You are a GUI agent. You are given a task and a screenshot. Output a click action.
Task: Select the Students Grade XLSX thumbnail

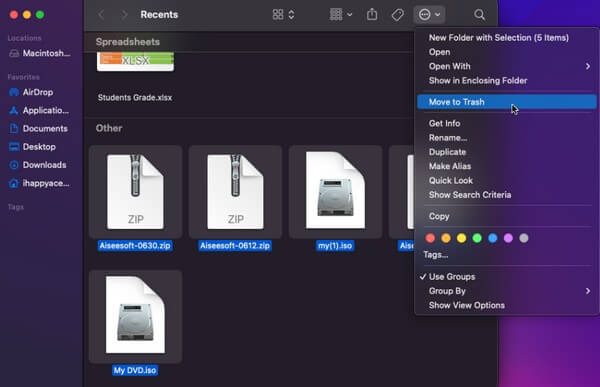[135, 62]
